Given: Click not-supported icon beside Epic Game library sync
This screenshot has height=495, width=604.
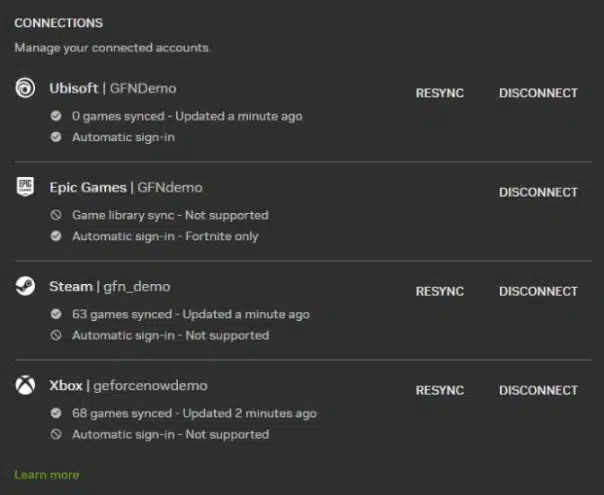Looking at the screenshot, I should [56, 215].
